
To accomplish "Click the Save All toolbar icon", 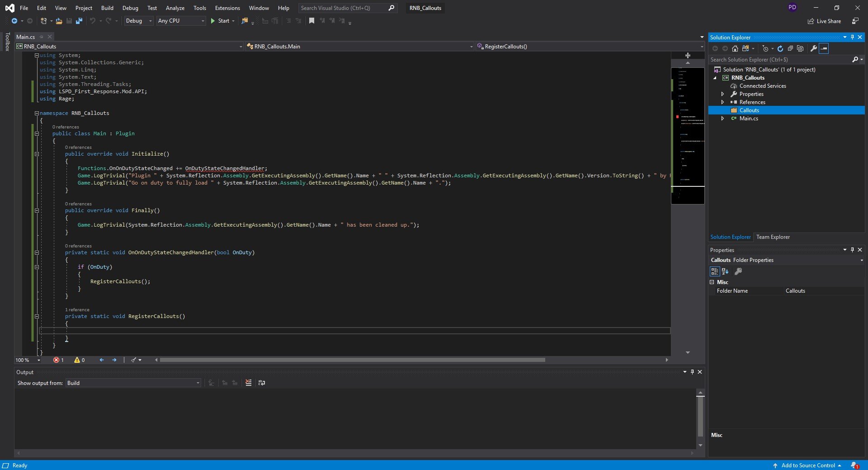I will tap(79, 21).
